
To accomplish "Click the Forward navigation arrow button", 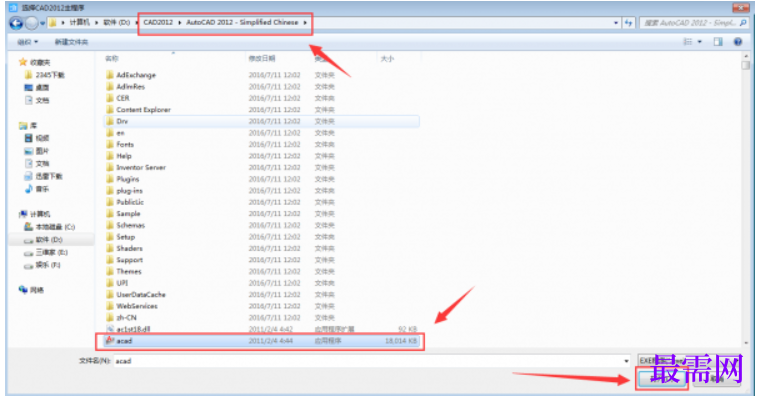I will point(32,23).
